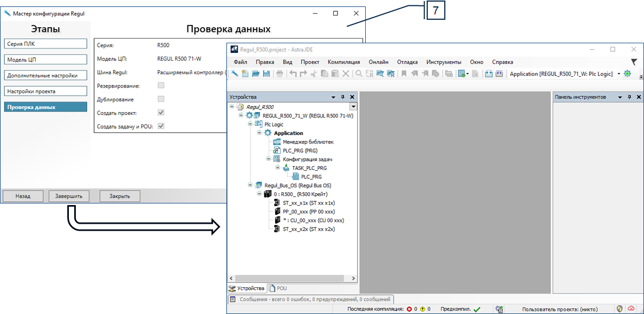Click the device tree horizontal scrollbar
This screenshot has width=644, height=314.
[292, 279]
